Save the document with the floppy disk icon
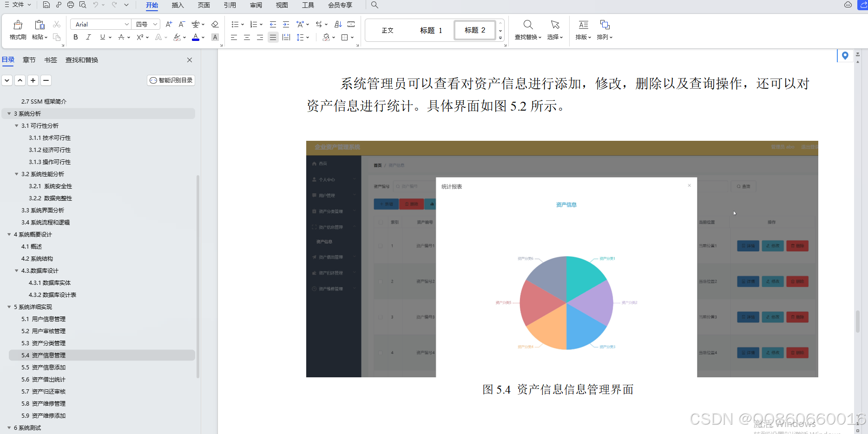Viewport: 868px width, 434px height. click(46, 5)
